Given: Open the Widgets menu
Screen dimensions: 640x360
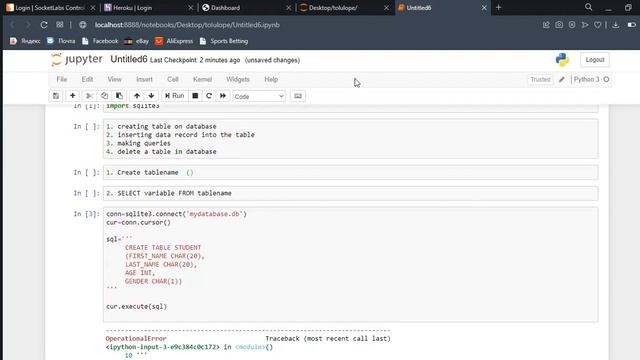Looking at the screenshot, I should (x=238, y=79).
